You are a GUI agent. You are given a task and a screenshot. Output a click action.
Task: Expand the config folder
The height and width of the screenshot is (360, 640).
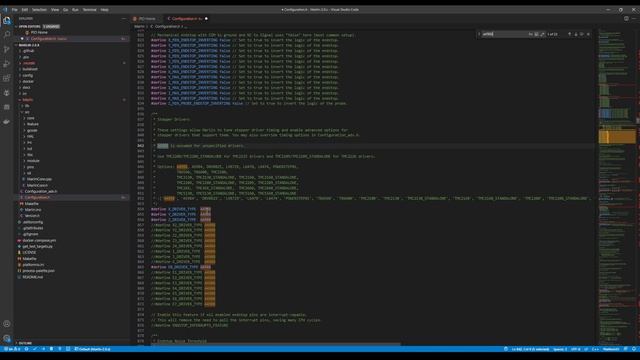coord(28,75)
